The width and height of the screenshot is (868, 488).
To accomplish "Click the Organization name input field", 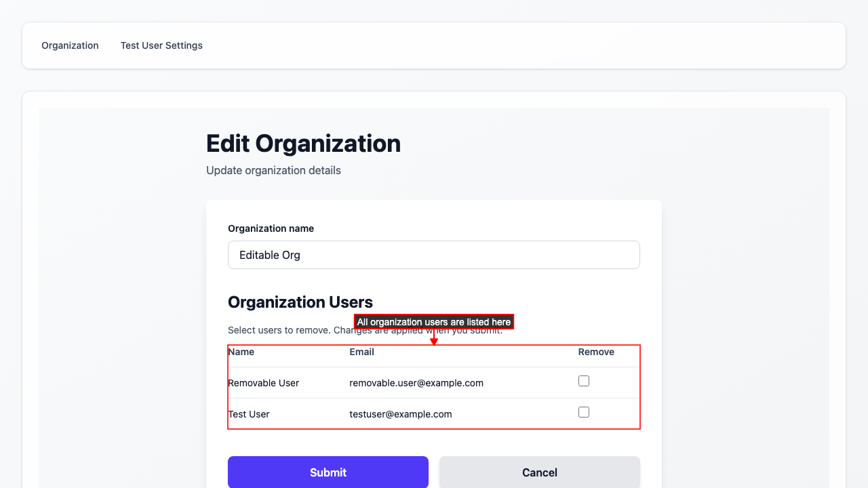I will coord(433,255).
